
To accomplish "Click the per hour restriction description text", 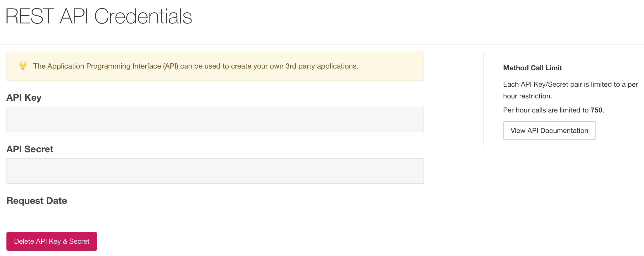I will click(x=570, y=90).
